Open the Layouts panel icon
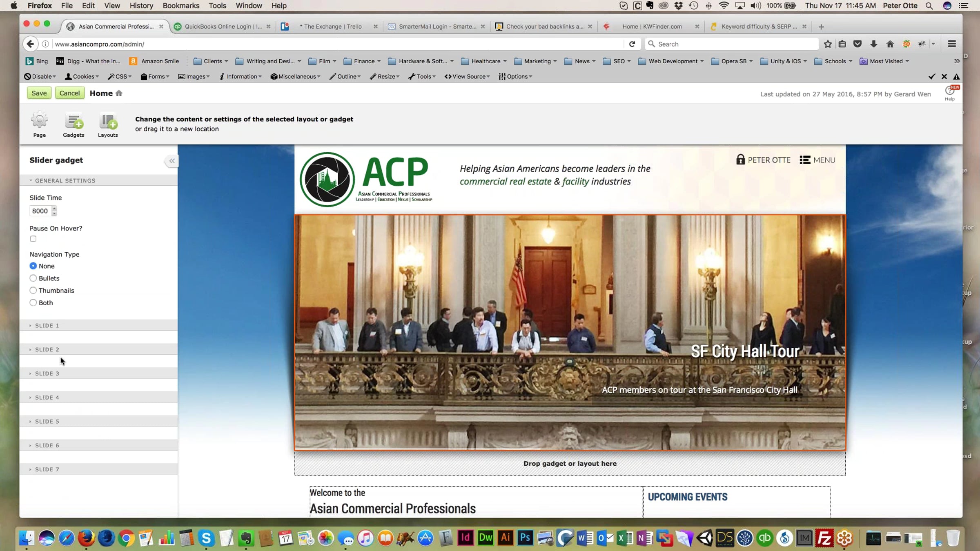The image size is (980, 551). [108, 121]
